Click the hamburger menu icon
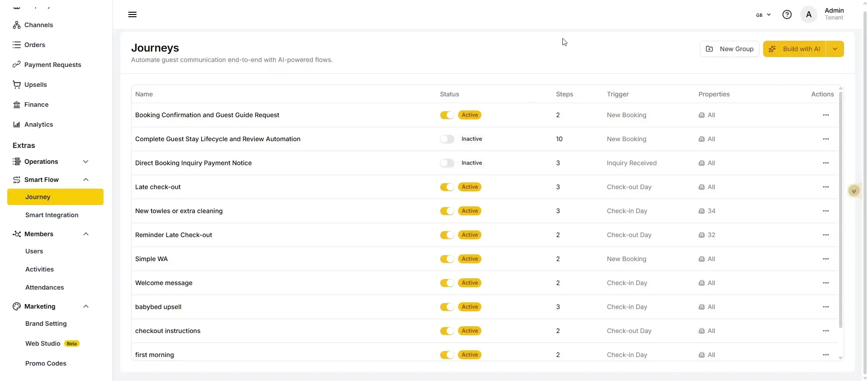The image size is (868, 381). [132, 14]
